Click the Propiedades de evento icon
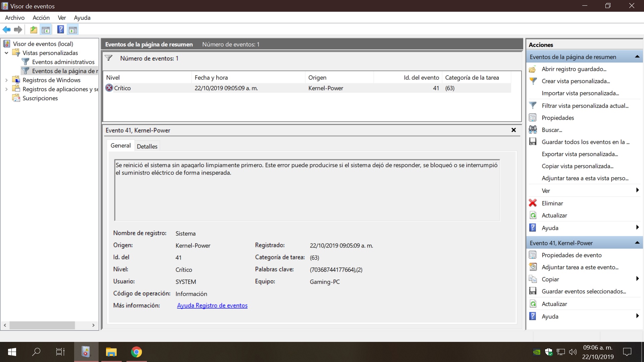Screen dimensions: 644x362 pyautogui.click(x=533, y=255)
